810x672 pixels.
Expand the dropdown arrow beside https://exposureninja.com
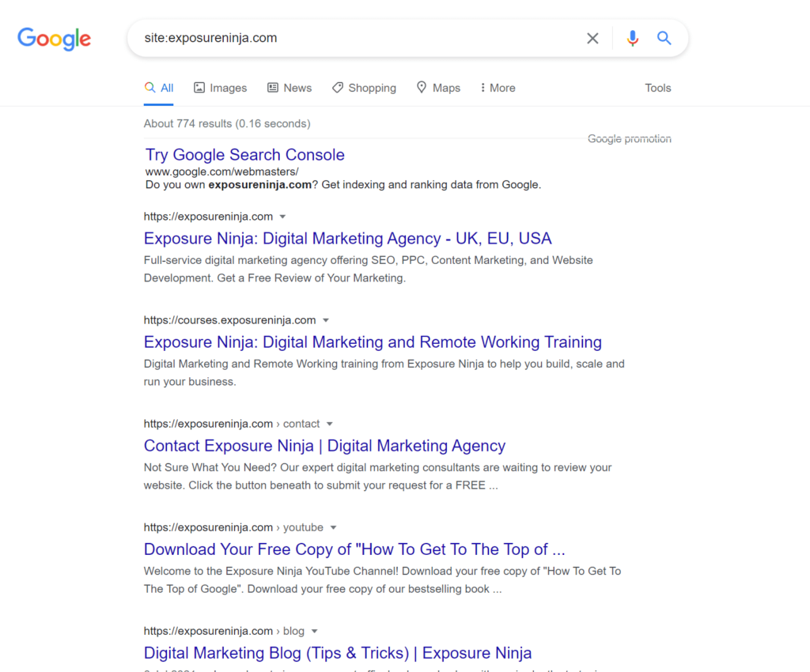click(x=283, y=216)
